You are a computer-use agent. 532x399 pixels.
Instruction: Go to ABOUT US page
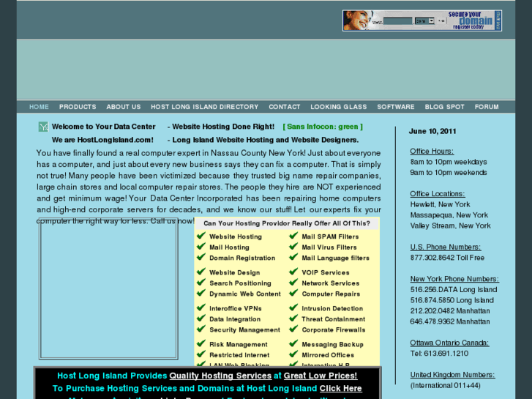click(124, 107)
